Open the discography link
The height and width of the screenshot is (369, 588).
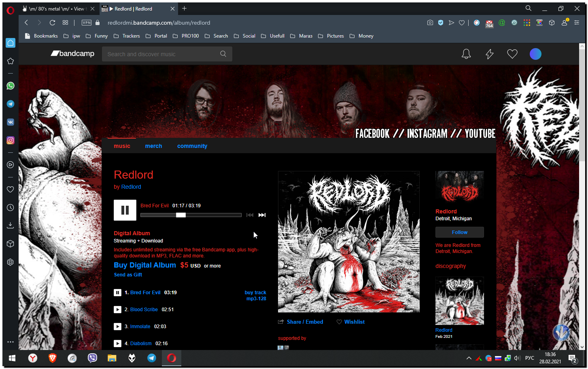click(x=450, y=266)
